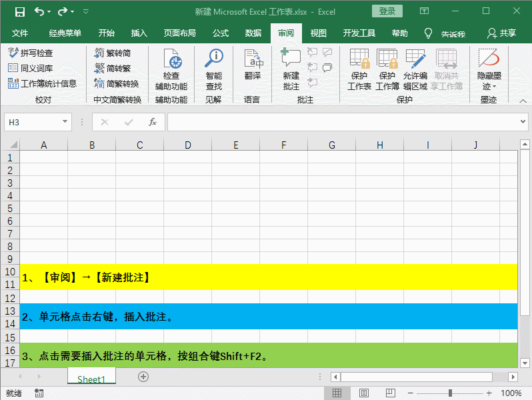This screenshot has width=532, height=400.
Task: Select row 3 header
Action: (10, 183)
